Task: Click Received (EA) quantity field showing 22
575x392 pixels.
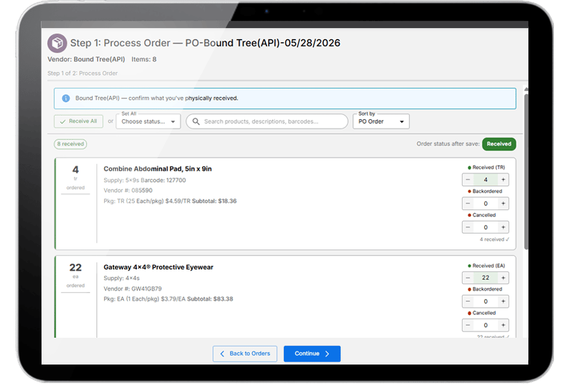Action: [x=486, y=278]
